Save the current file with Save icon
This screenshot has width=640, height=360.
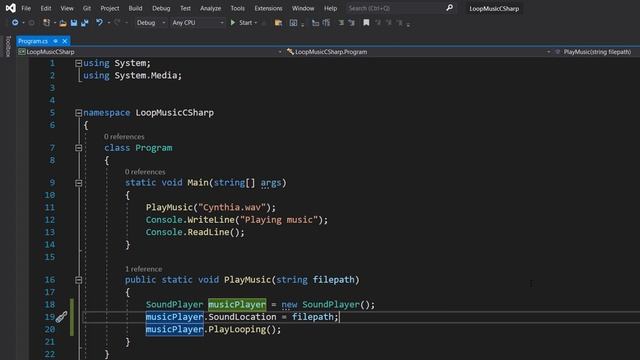(74, 23)
